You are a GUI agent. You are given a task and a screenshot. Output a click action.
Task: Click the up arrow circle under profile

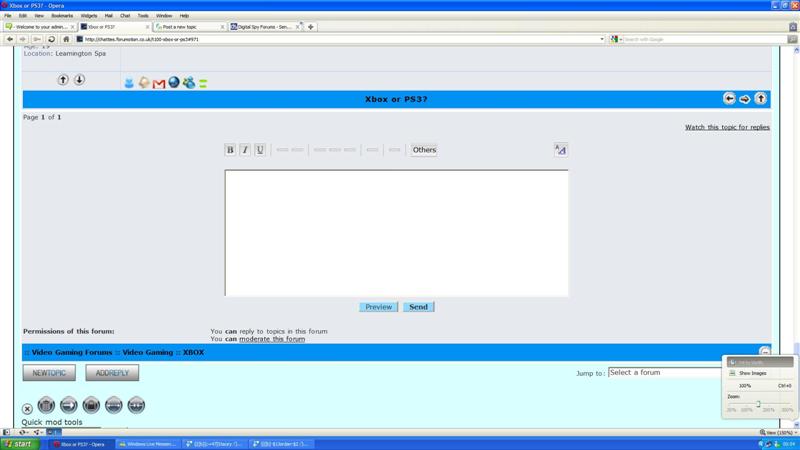[x=63, y=80]
